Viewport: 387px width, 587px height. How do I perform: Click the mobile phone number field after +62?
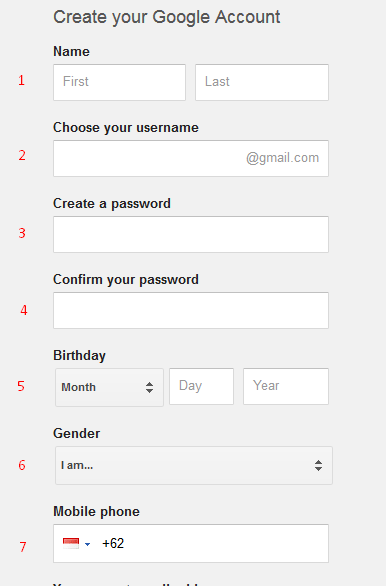click(x=225, y=543)
